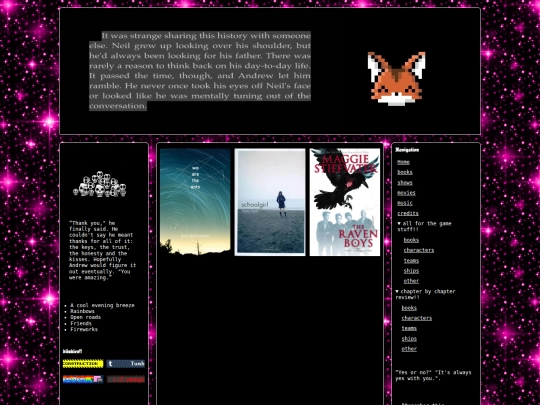
Task: Open ships under chapter by chapter review
Action: point(409,339)
